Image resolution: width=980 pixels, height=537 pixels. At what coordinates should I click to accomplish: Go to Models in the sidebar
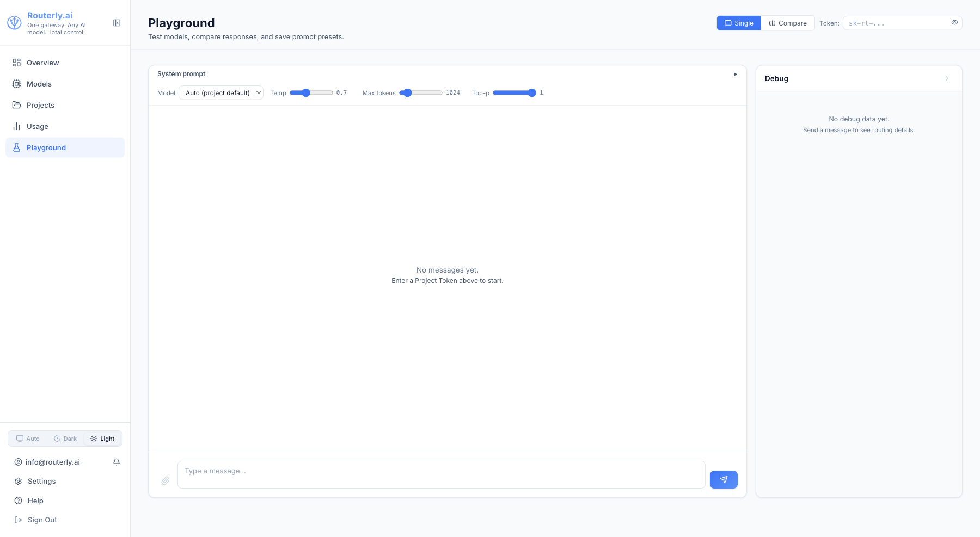65,84
